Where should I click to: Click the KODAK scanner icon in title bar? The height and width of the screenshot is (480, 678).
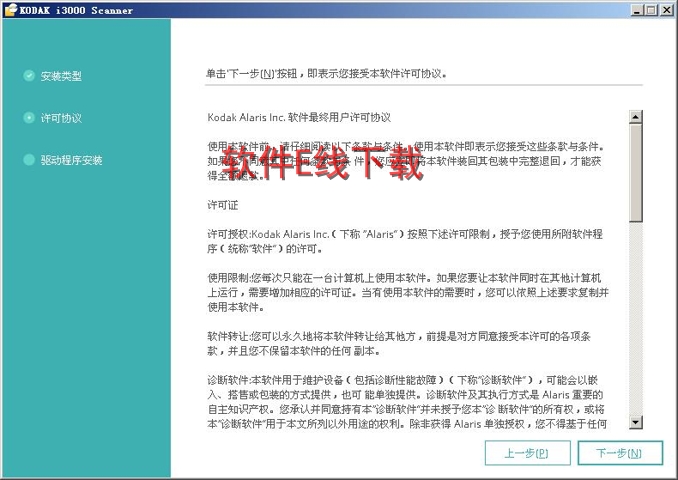click(9, 9)
